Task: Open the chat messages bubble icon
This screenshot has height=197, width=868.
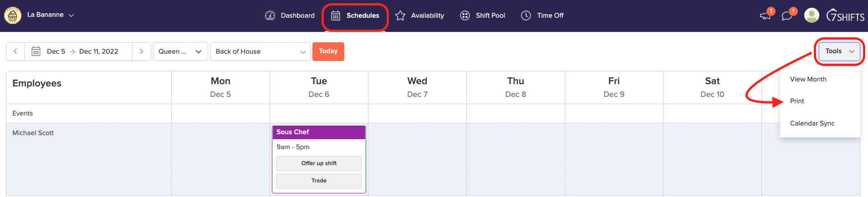Action: tap(786, 16)
